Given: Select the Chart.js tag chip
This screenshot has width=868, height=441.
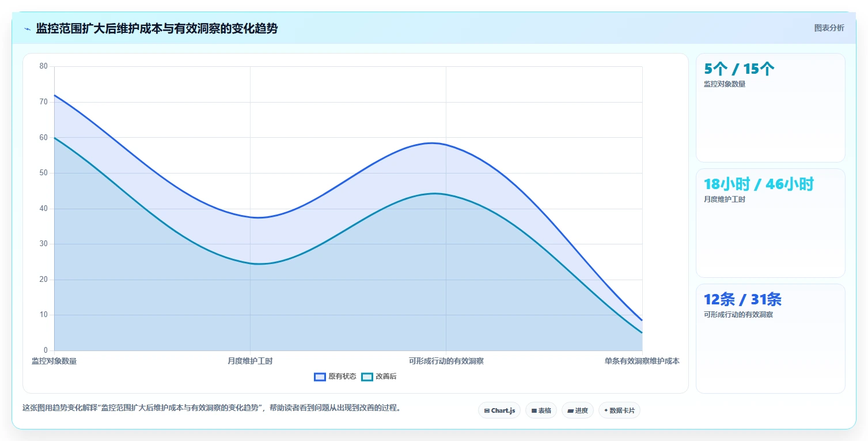Looking at the screenshot, I should tap(499, 410).
